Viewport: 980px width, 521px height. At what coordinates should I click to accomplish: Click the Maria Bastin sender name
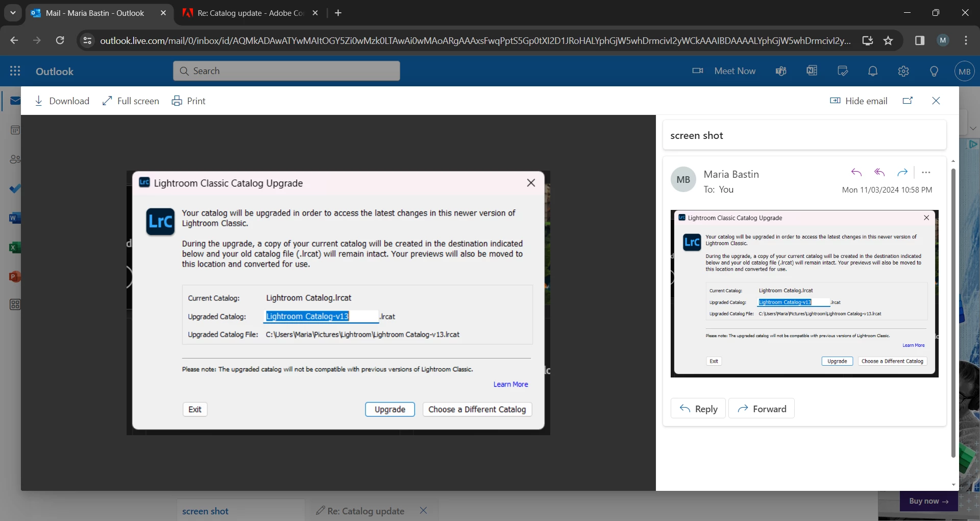[731, 174]
